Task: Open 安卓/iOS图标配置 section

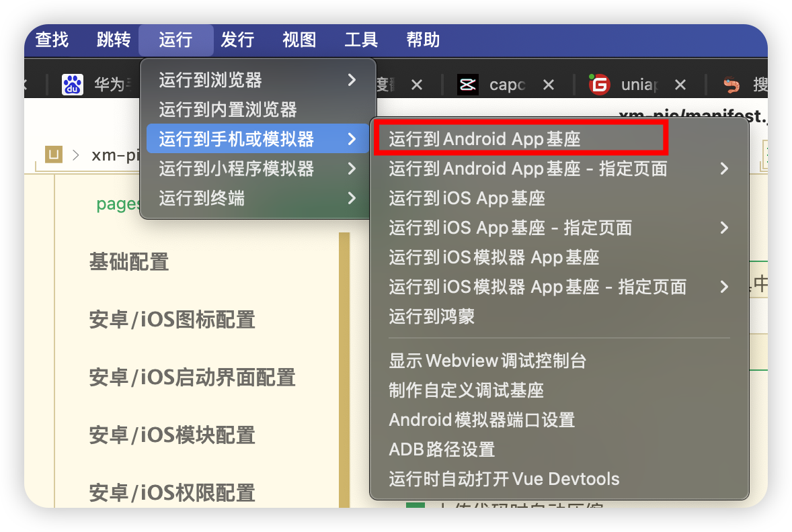Action: pyautogui.click(x=172, y=320)
